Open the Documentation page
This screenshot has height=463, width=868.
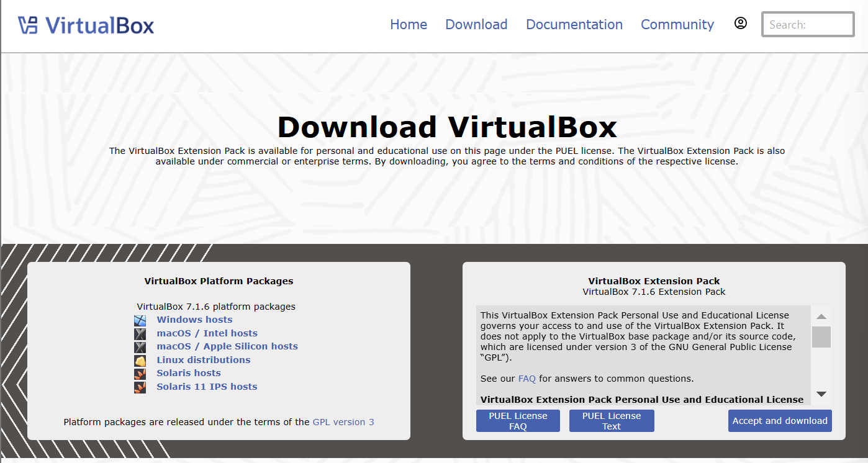coord(574,24)
